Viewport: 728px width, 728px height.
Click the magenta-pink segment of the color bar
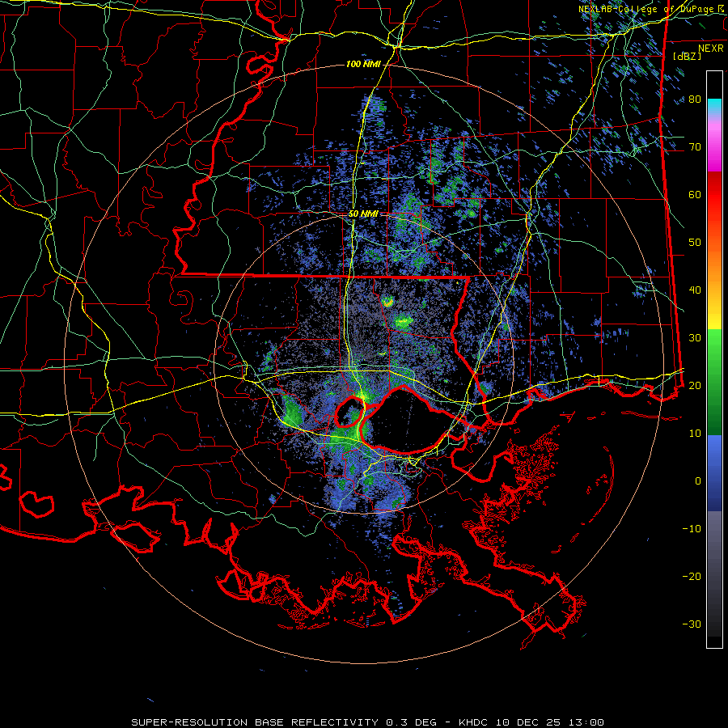714,146
